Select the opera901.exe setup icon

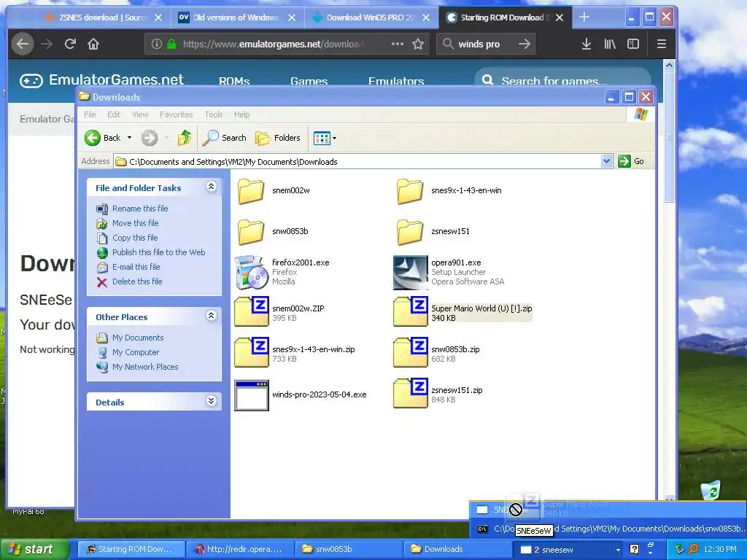click(x=410, y=273)
